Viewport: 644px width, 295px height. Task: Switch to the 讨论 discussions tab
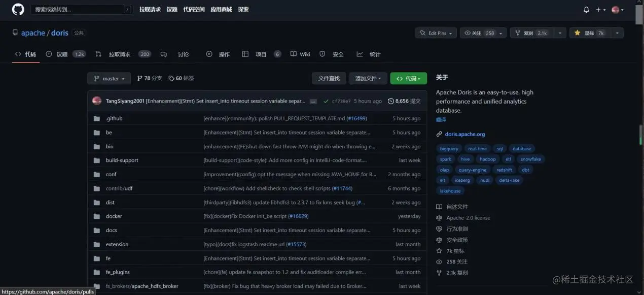pos(174,54)
